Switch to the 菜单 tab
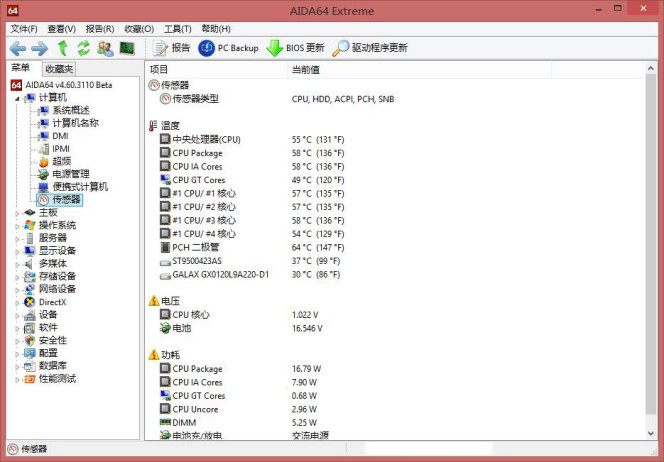664x462 pixels. tap(20, 68)
